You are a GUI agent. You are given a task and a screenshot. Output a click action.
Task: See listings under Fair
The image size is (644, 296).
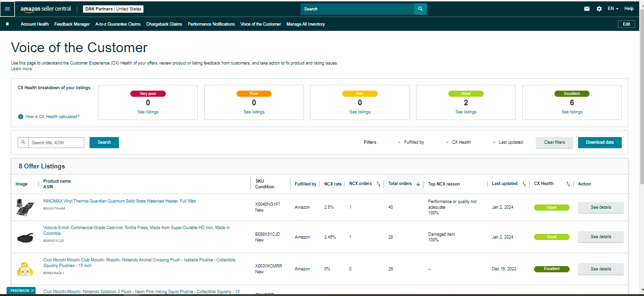tap(360, 112)
